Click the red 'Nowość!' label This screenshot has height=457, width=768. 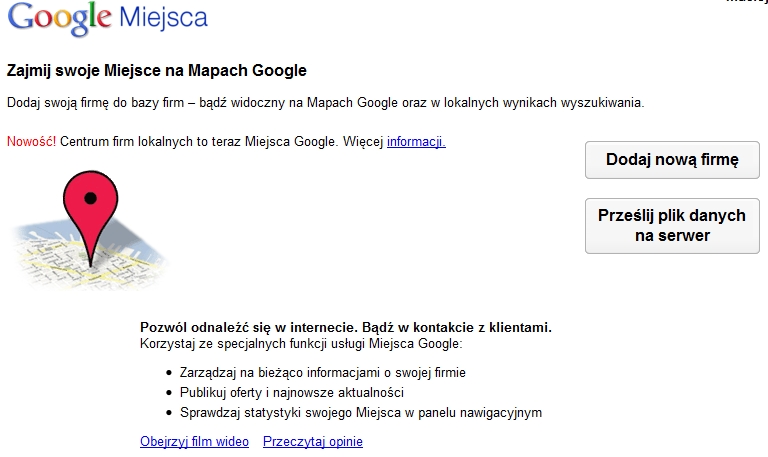31,141
